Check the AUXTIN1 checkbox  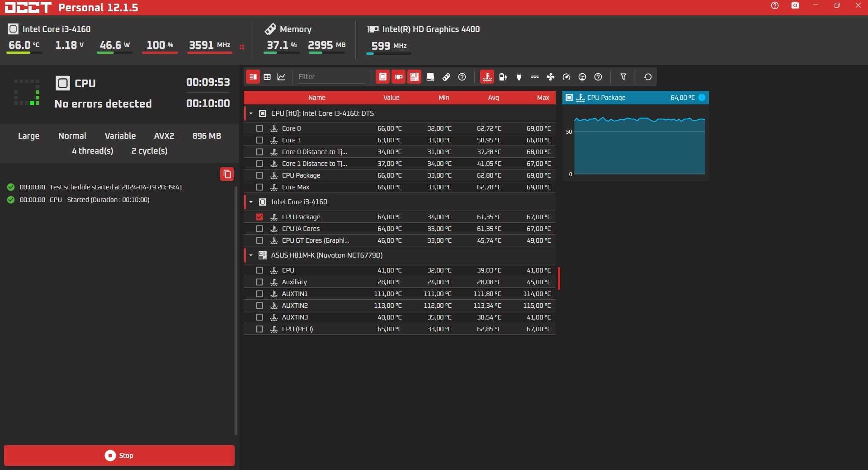(x=259, y=294)
